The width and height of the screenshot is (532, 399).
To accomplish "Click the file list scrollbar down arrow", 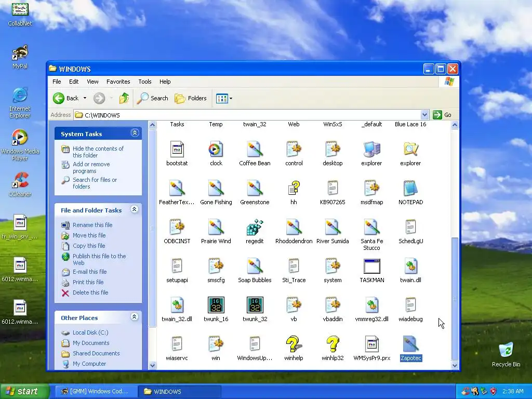I will pyautogui.click(x=455, y=365).
